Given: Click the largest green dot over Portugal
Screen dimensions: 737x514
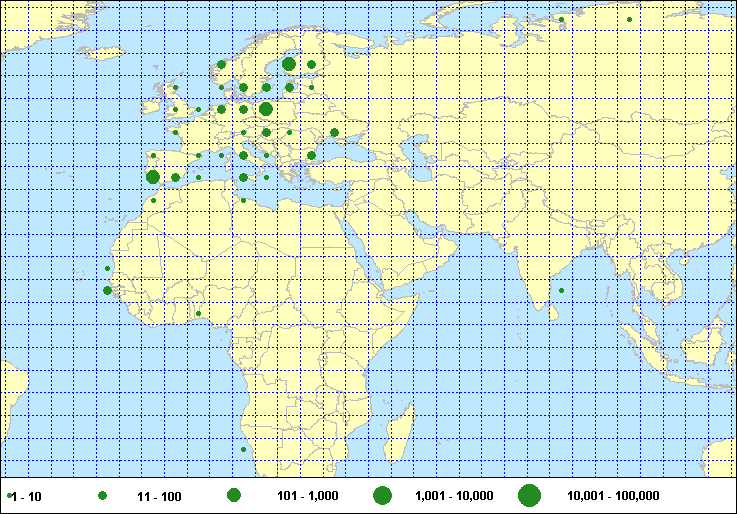Looking at the screenshot, I should point(153,177).
